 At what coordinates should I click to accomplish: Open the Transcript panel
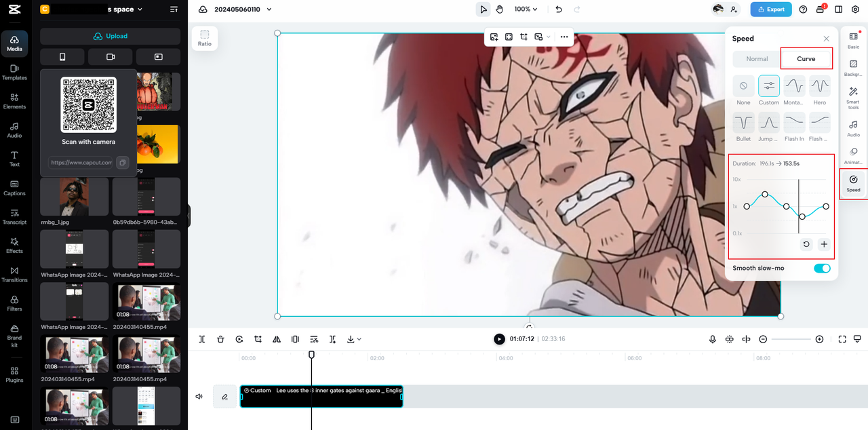(x=14, y=216)
